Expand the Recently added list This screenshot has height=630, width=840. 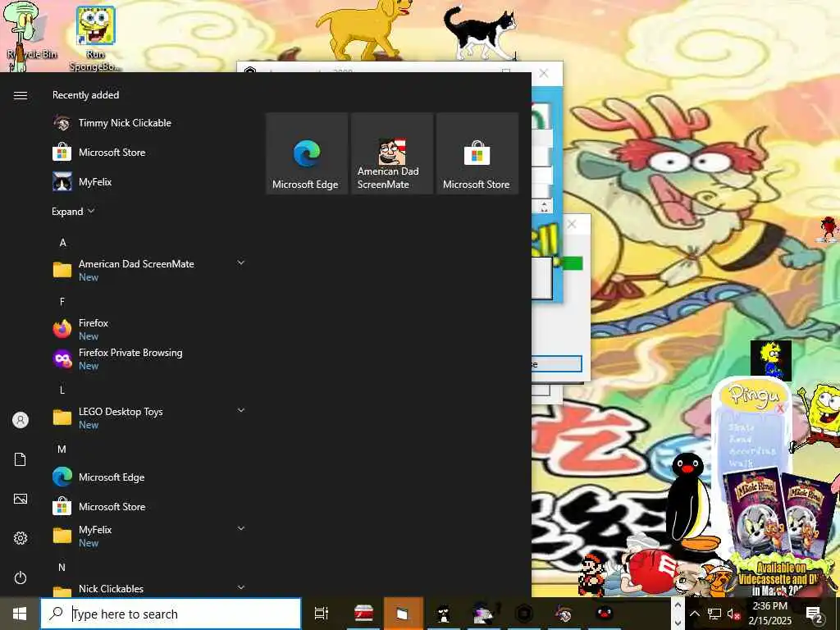coord(73,211)
